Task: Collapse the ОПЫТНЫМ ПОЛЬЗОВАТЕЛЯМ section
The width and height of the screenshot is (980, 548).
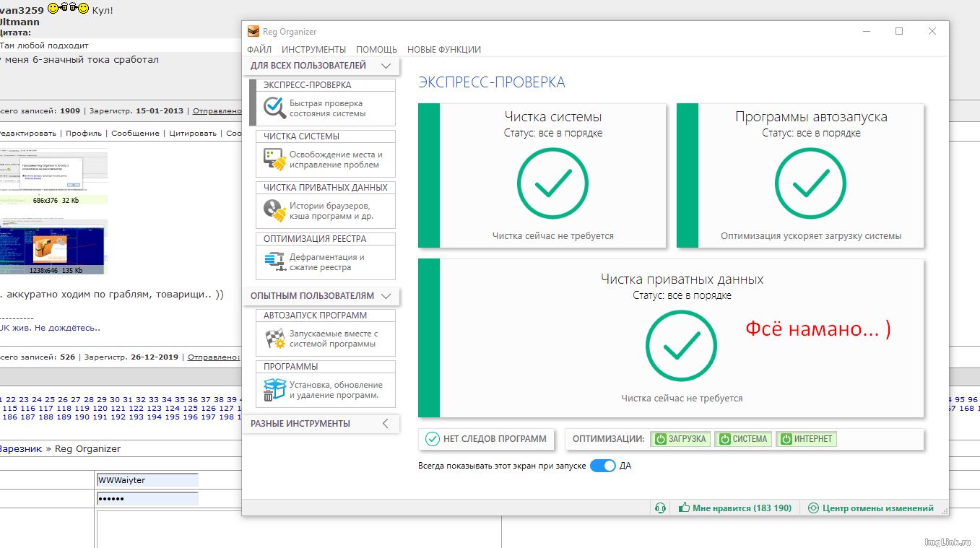Action: pos(386,296)
